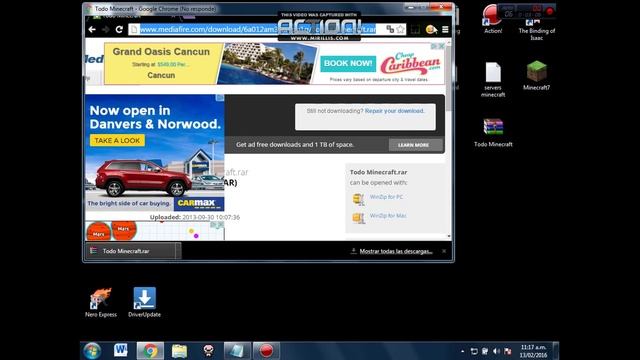The image size is (640, 360).
Task: Close the Cancun banner ad
Action: 441,46
